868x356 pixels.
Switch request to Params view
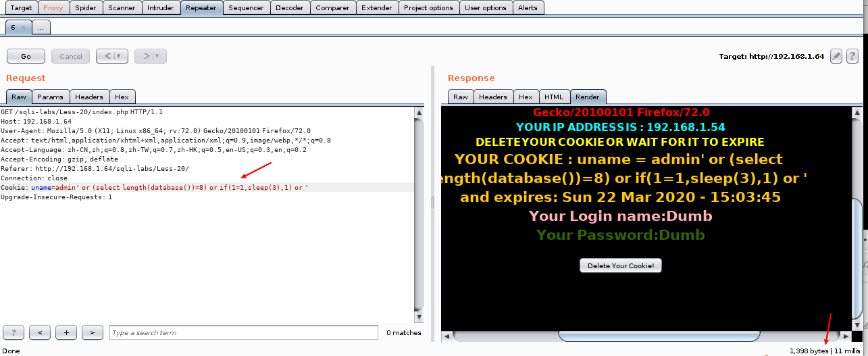click(50, 97)
